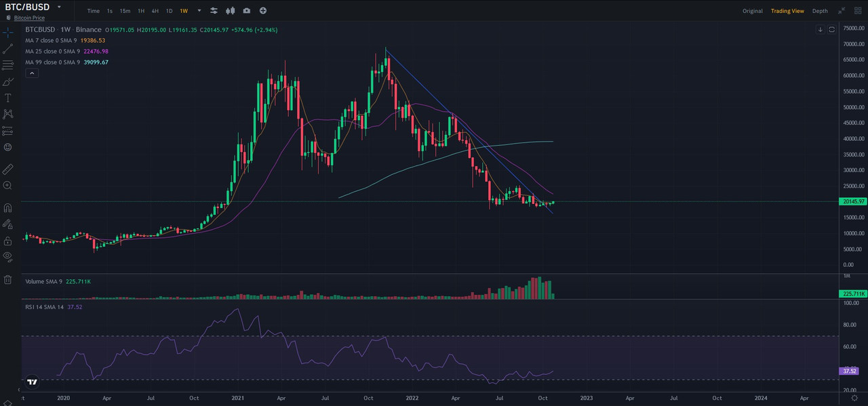Open the emoji icons tool
The height and width of the screenshot is (406, 868).
pos(7,146)
